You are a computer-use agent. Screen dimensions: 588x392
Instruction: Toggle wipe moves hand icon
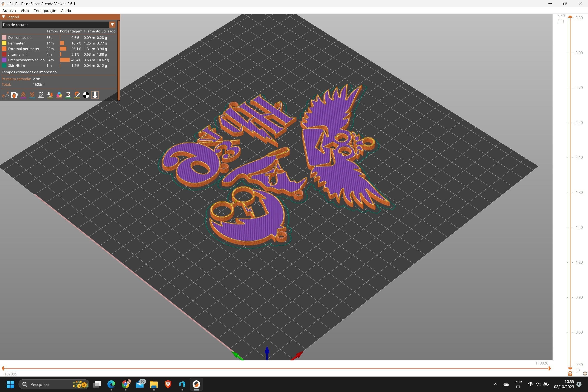[x=14, y=95]
